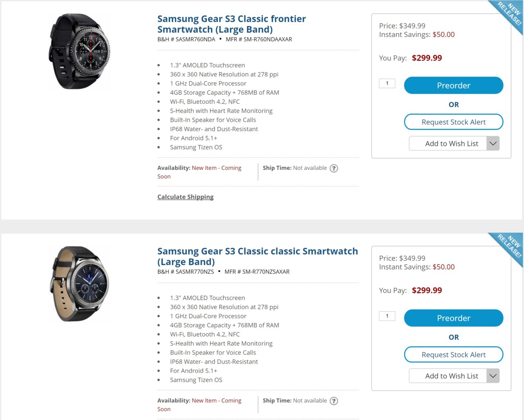The height and width of the screenshot is (420, 524).
Task: Add frontier smartwatch to Wish List
Action: pos(448,144)
